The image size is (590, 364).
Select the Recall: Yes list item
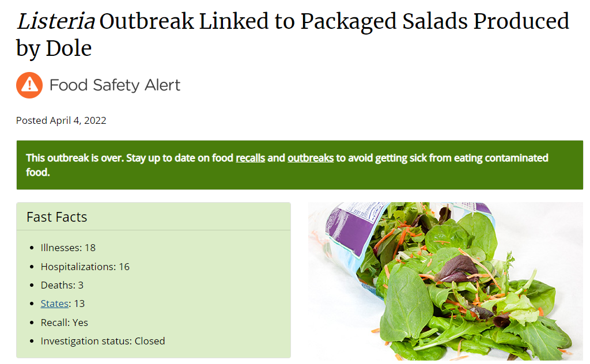[64, 323]
